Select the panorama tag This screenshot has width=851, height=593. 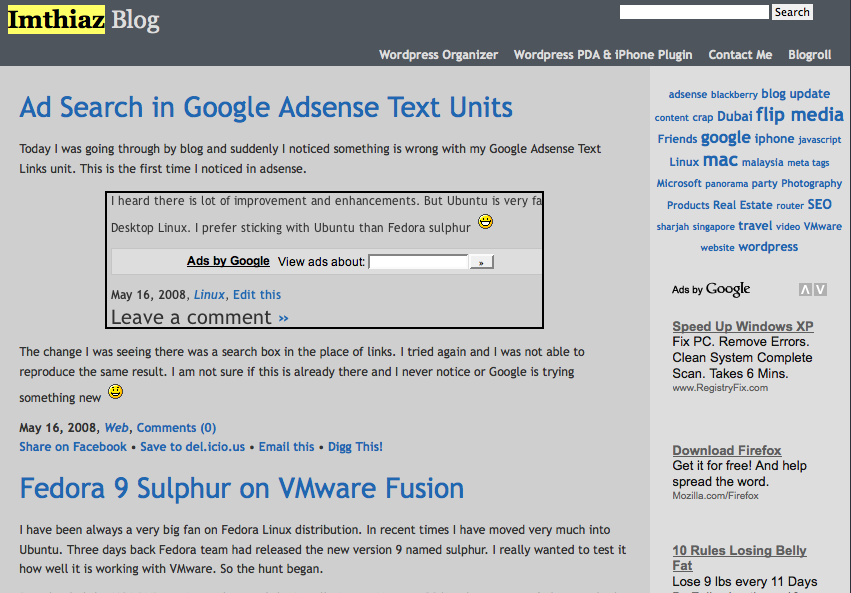pyautogui.click(x=726, y=184)
